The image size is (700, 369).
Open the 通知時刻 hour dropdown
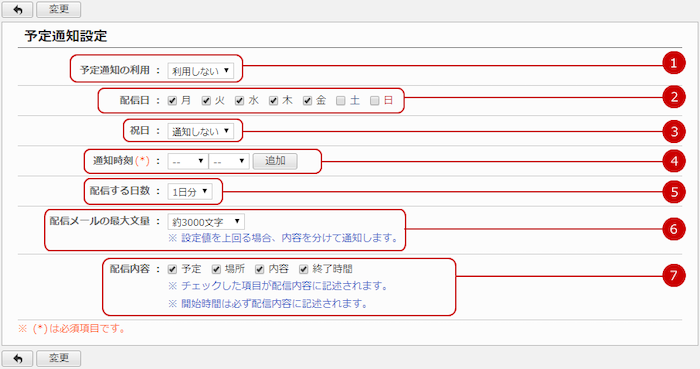pyautogui.click(x=188, y=162)
